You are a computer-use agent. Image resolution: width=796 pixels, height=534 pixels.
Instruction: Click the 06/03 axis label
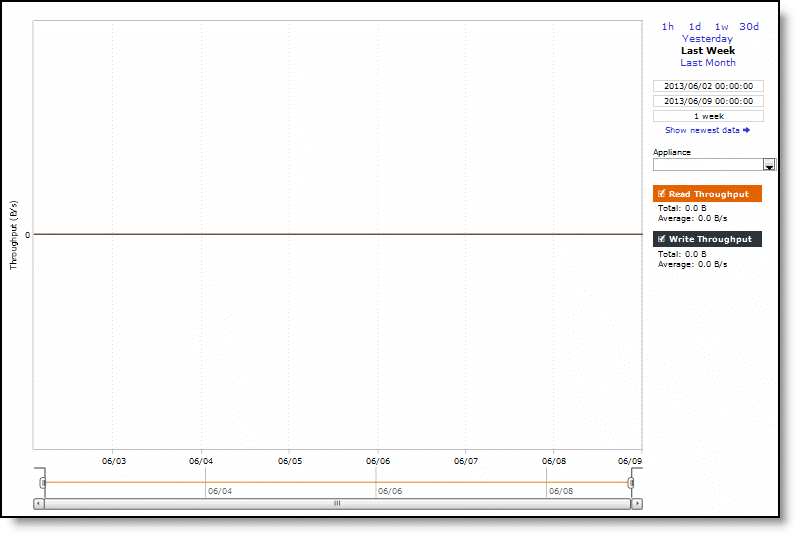click(114, 461)
